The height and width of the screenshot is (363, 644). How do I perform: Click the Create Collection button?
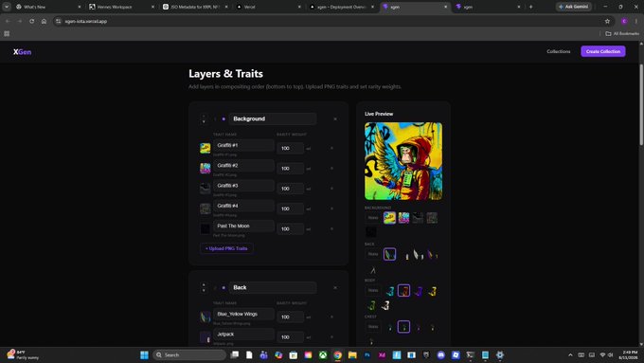click(x=603, y=51)
